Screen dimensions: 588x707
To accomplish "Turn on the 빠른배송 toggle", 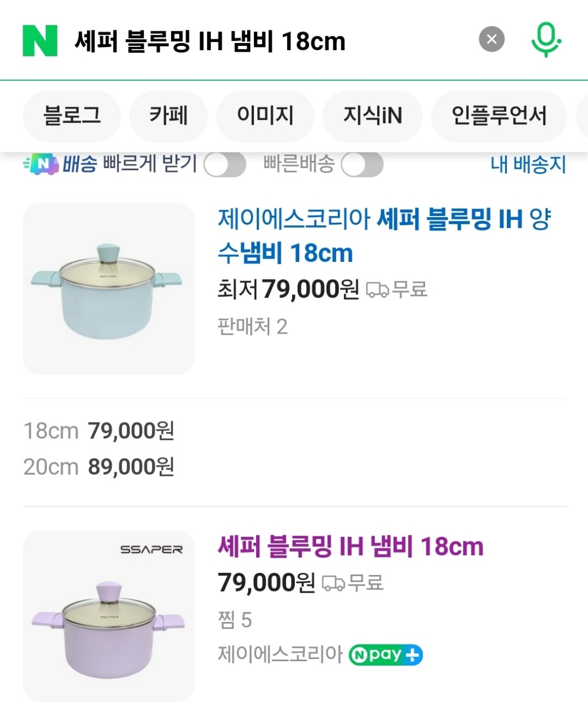I will point(362,165).
